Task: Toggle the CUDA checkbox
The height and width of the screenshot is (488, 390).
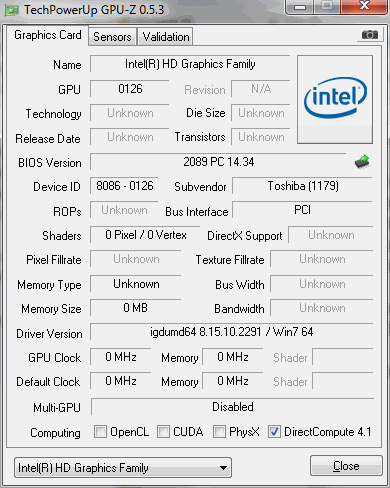Action: click(x=163, y=431)
